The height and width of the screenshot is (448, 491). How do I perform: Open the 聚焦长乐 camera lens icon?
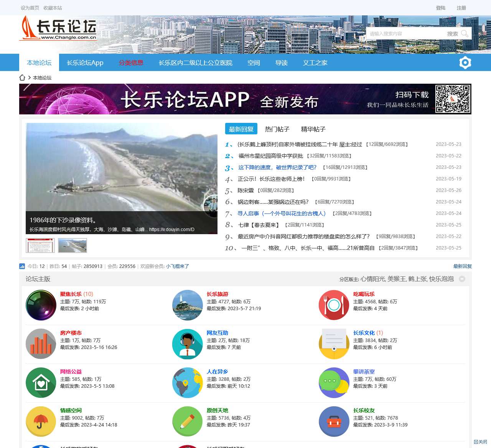[x=41, y=305]
